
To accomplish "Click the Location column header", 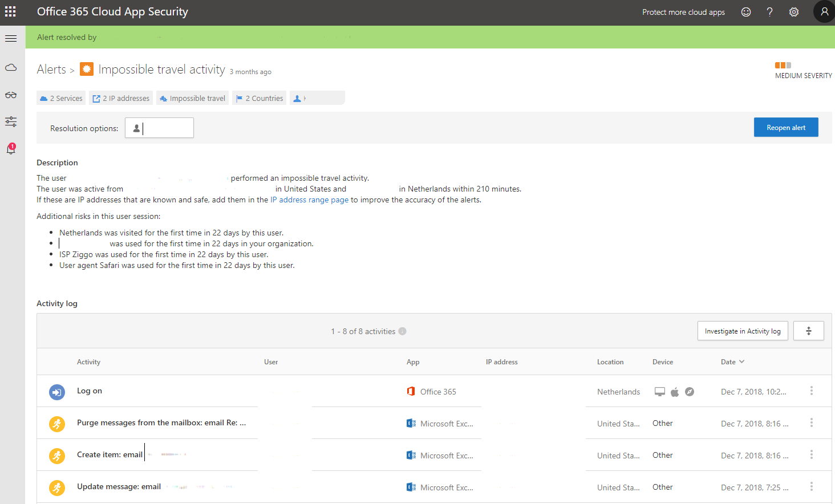I will click(610, 362).
